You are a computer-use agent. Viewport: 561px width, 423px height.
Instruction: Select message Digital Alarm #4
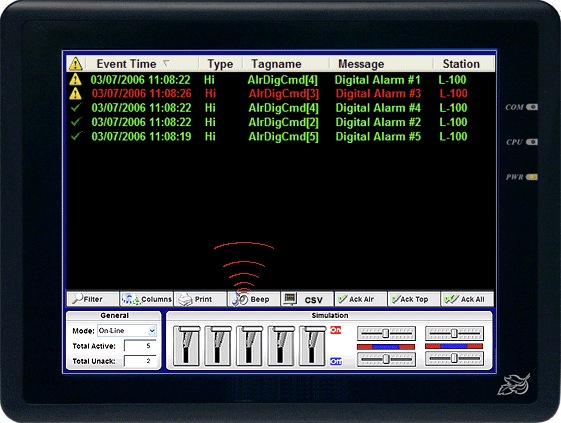tap(378, 108)
